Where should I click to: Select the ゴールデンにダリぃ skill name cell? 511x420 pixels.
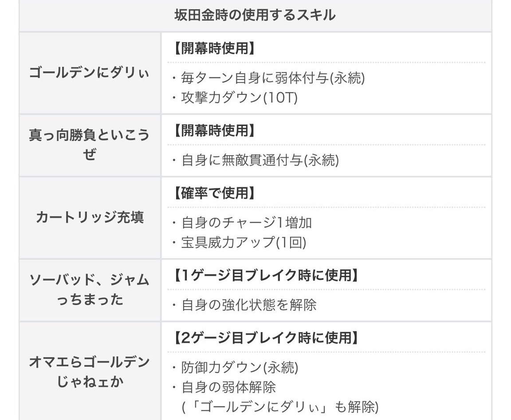(x=89, y=73)
